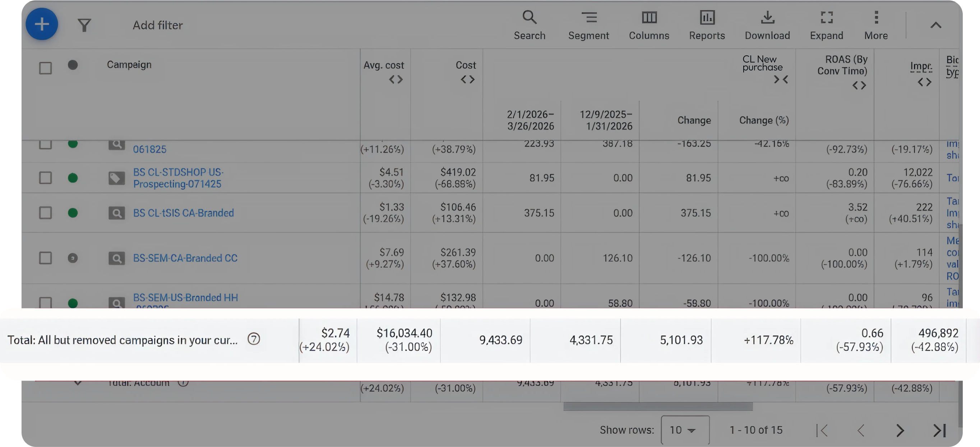Image resolution: width=980 pixels, height=447 pixels.
Task: Sort by the Change column header
Action: click(x=694, y=120)
